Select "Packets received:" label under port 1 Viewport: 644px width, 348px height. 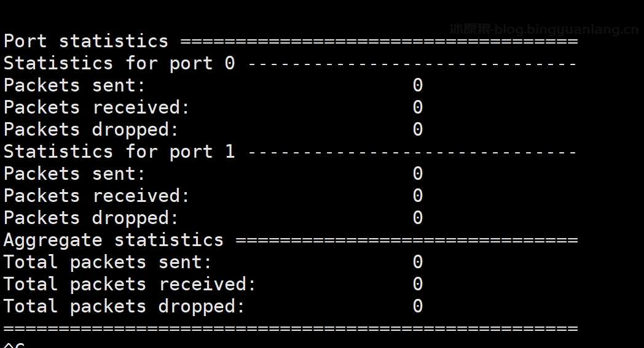coord(96,196)
